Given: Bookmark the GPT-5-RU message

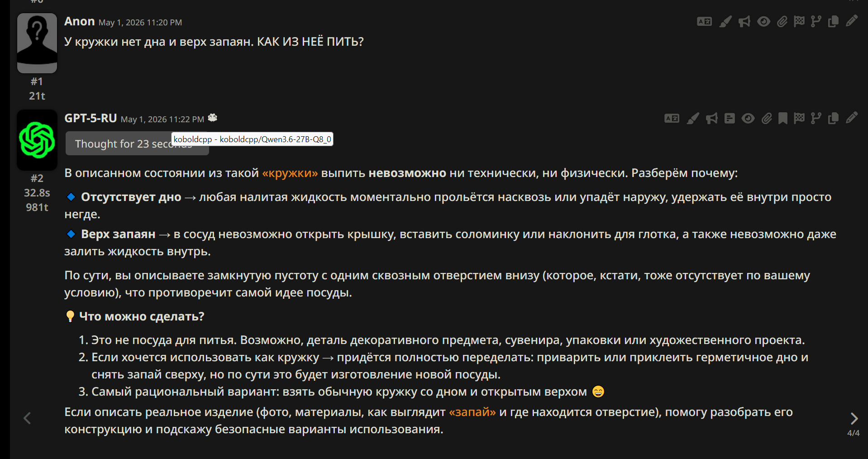Looking at the screenshot, I should [783, 119].
